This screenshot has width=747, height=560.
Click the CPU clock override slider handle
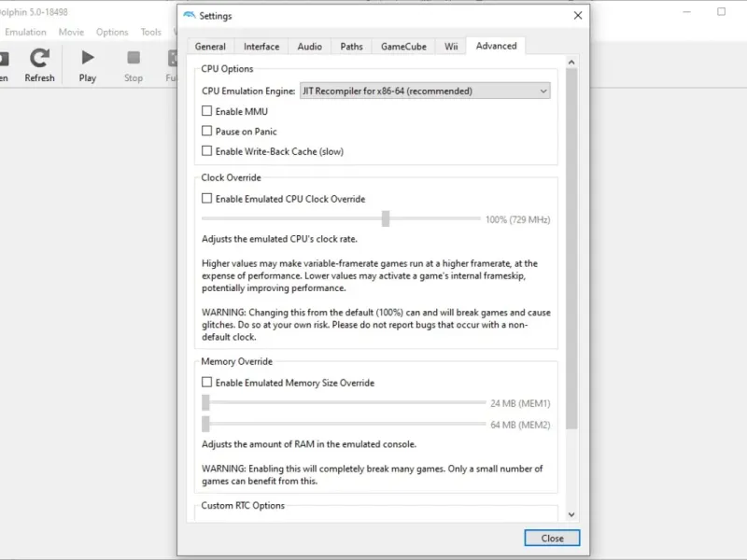coord(386,219)
